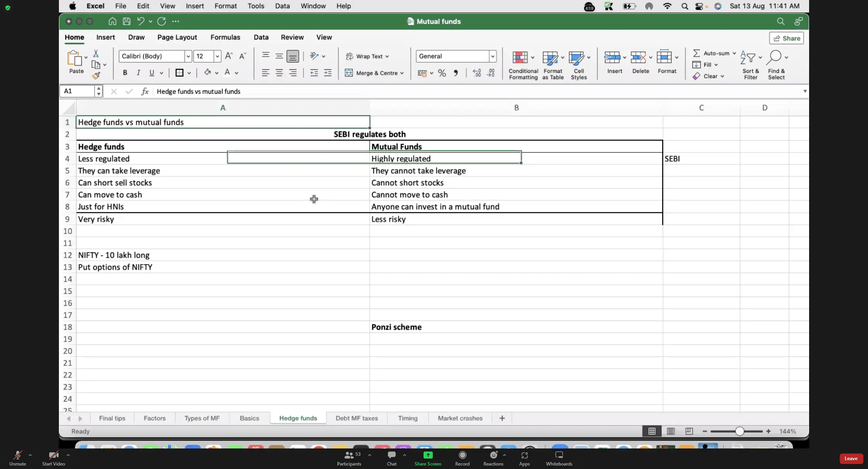The image size is (868, 469).
Task: Open the Debt MF taxes sheet tab
Action: point(356,418)
